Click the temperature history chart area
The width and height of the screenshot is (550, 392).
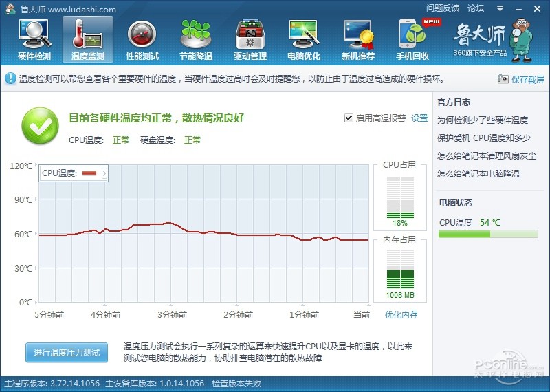click(203, 233)
